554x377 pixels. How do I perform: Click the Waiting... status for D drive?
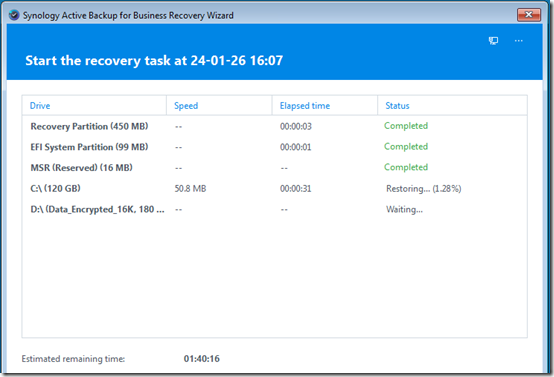point(404,209)
